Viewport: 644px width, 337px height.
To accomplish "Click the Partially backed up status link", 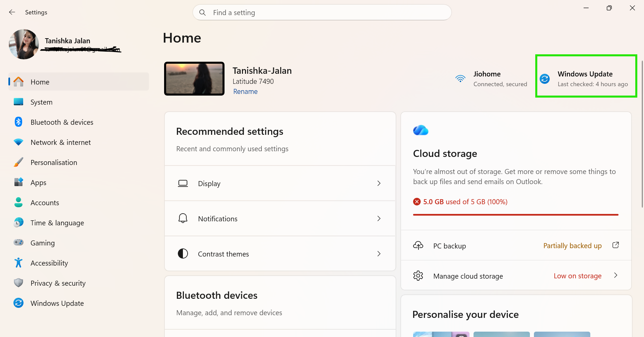I will click(573, 245).
